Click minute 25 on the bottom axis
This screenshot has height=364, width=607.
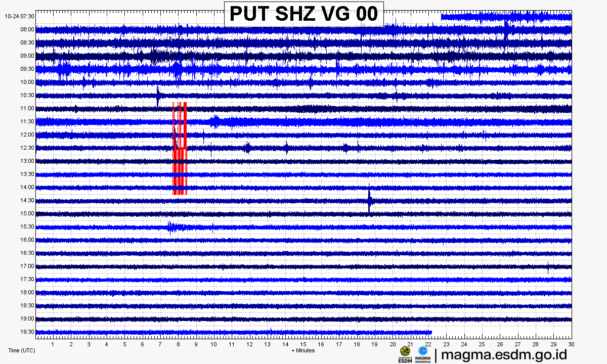pyautogui.click(x=482, y=344)
